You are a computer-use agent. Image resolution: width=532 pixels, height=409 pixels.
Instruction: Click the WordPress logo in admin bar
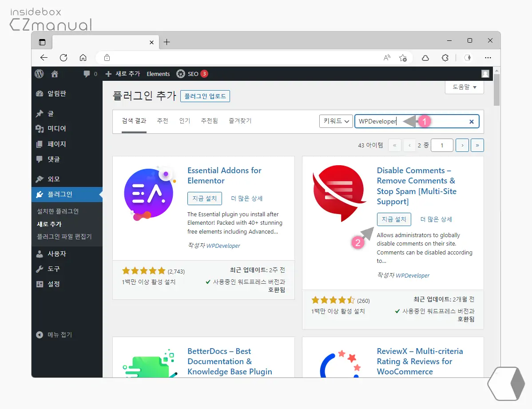point(40,74)
